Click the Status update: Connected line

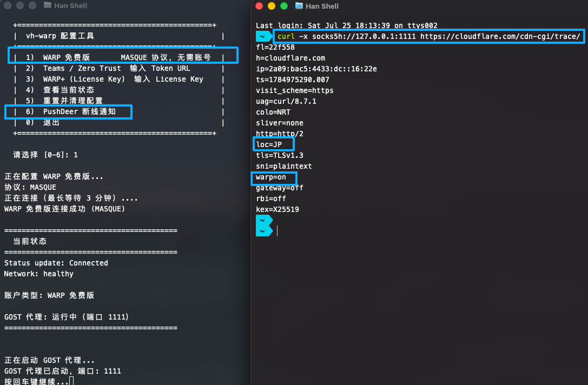coord(56,263)
